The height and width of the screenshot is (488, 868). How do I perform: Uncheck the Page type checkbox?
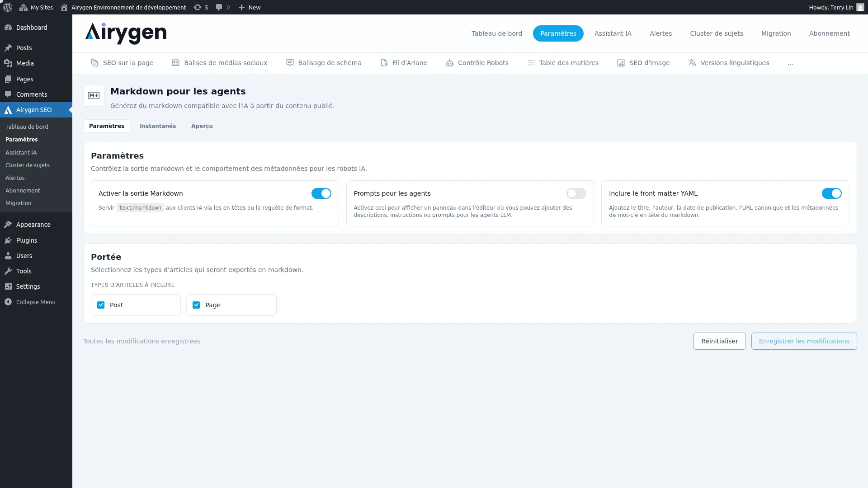pos(196,305)
